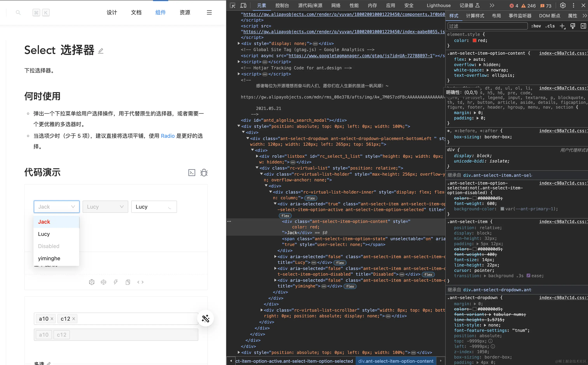Open the Lighthouse DevTools tab
Screen dimensions: 588x365
(438, 5)
